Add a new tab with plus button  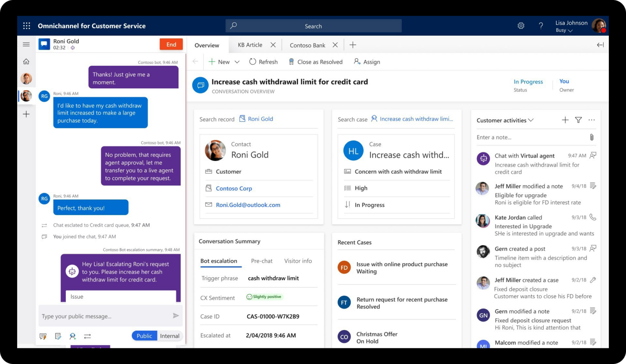[x=353, y=45]
